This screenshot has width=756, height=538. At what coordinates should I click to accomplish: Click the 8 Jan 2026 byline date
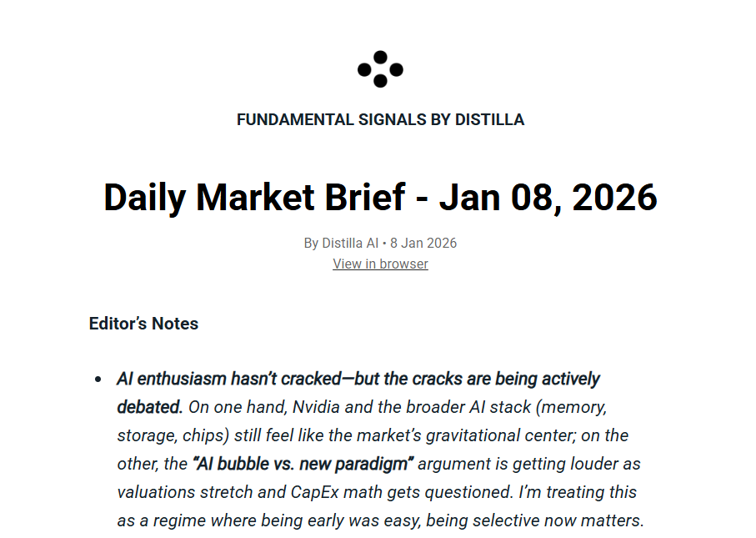click(423, 244)
